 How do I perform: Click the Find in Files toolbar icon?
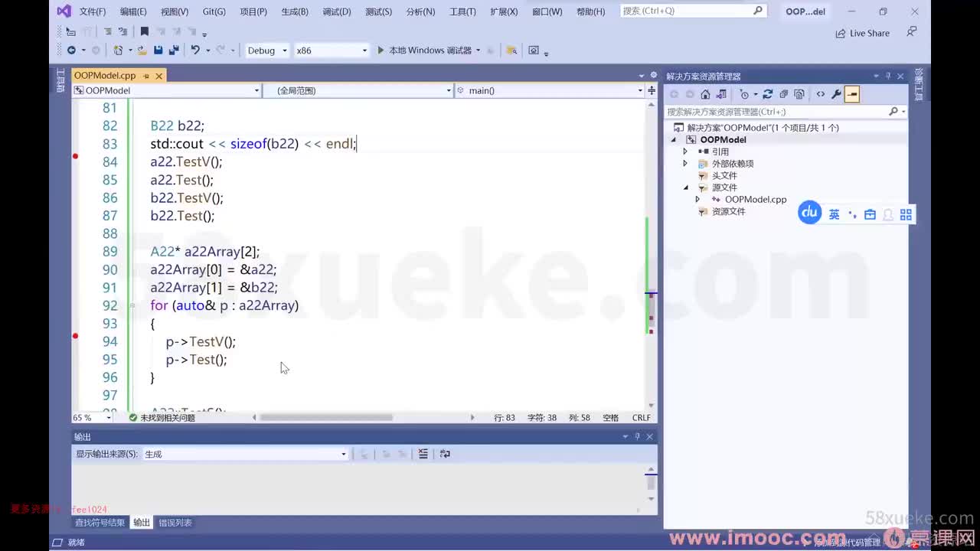(x=511, y=50)
